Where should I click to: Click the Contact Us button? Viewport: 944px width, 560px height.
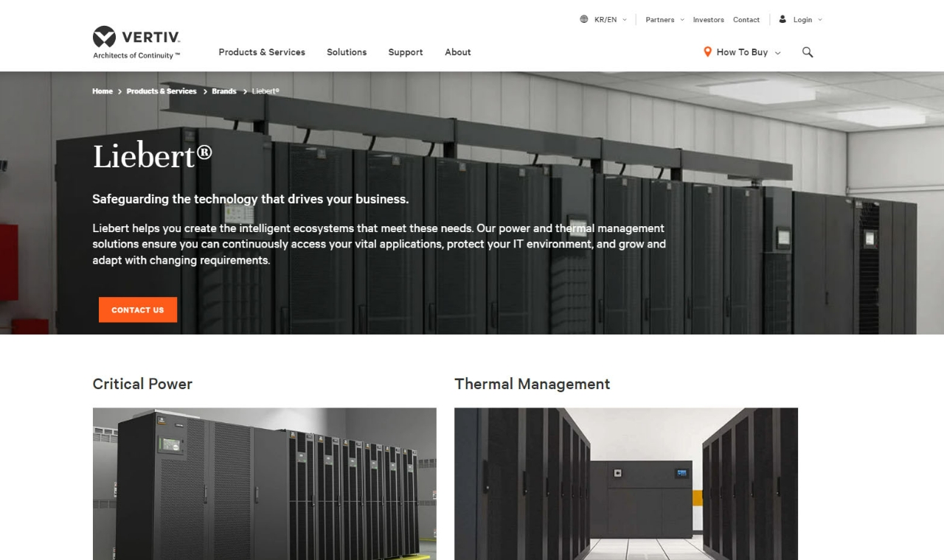click(138, 309)
